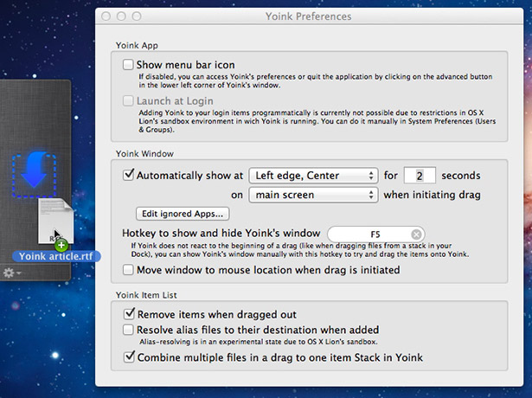532x398 pixels.
Task: Close the Yoink Preferences window
Action: 106,16
